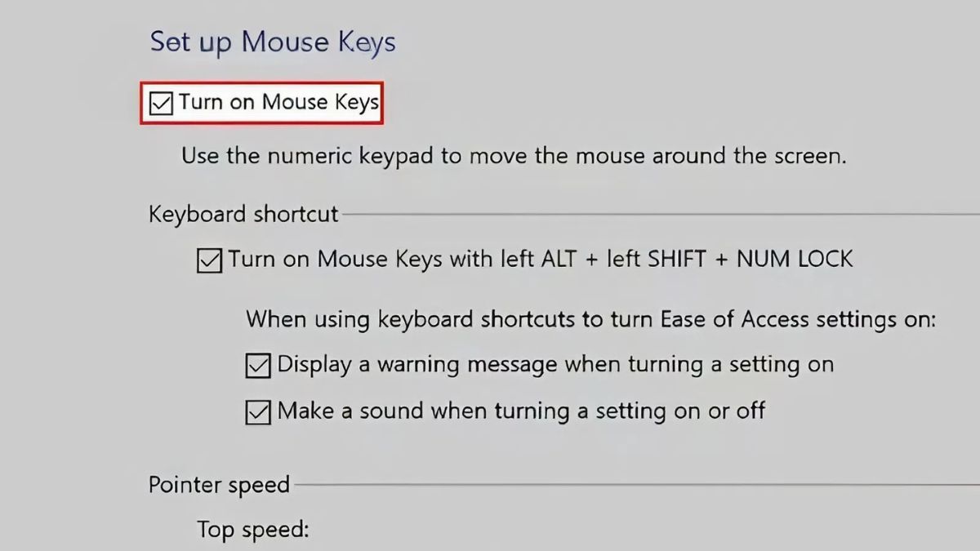The image size is (980, 551).
Task: Click the Pointer speed section header
Action: (219, 484)
